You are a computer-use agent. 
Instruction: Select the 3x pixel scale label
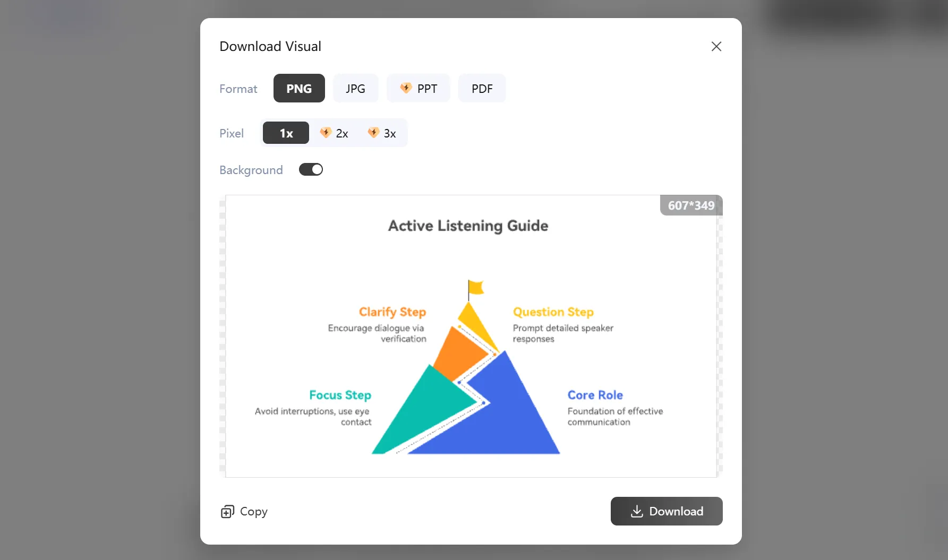click(390, 133)
